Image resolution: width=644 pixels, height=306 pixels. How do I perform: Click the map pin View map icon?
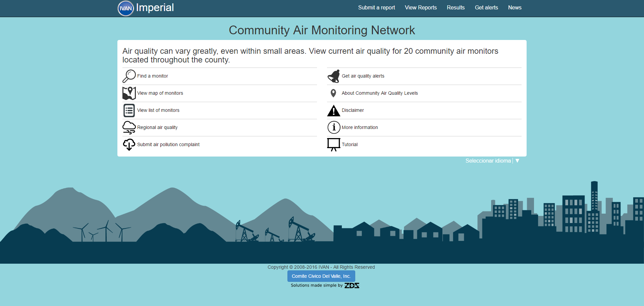tap(129, 93)
